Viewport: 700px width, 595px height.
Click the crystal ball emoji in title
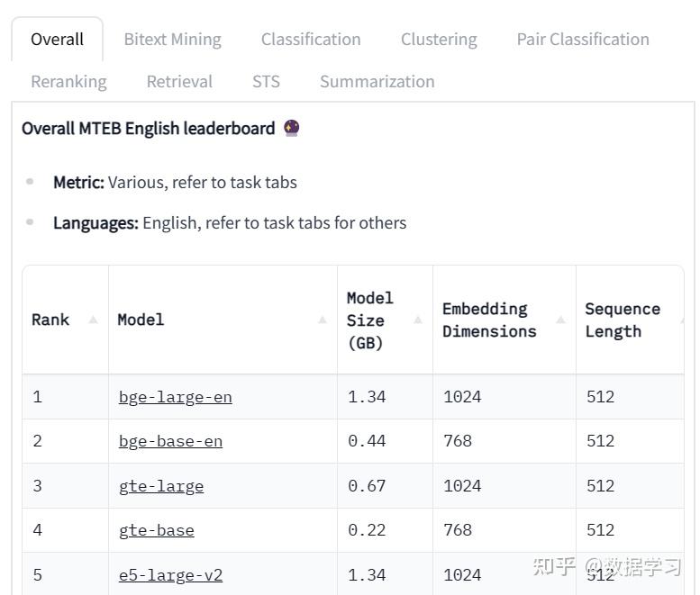pos(291,128)
